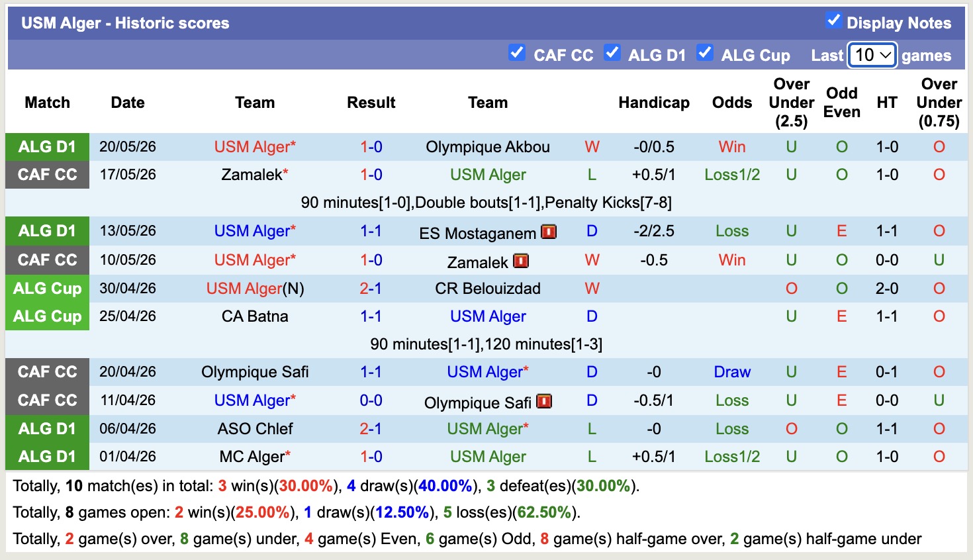
Task: Disable the ALG Cup filter checkbox
Action: pos(705,52)
